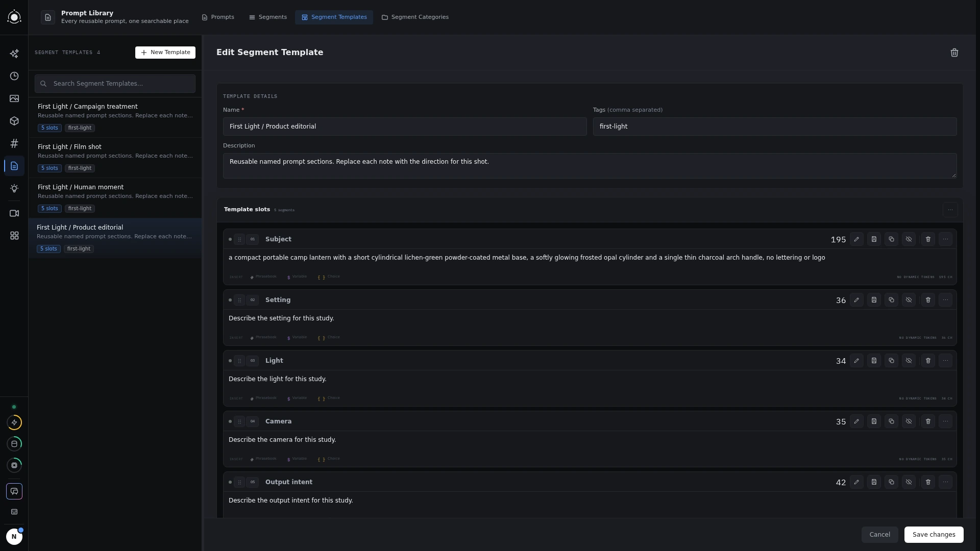Save the Setting slot with floppy icon
Image resolution: width=980 pixels, height=551 pixels.
click(874, 300)
